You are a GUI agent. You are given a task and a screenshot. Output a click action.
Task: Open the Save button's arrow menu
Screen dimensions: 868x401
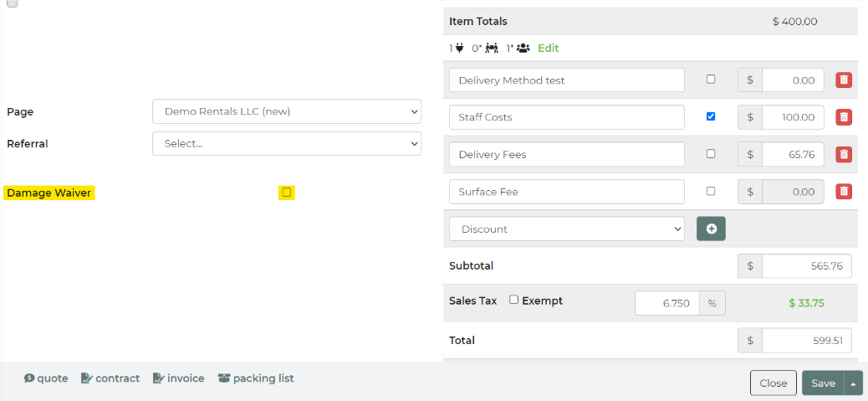[853, 383]
